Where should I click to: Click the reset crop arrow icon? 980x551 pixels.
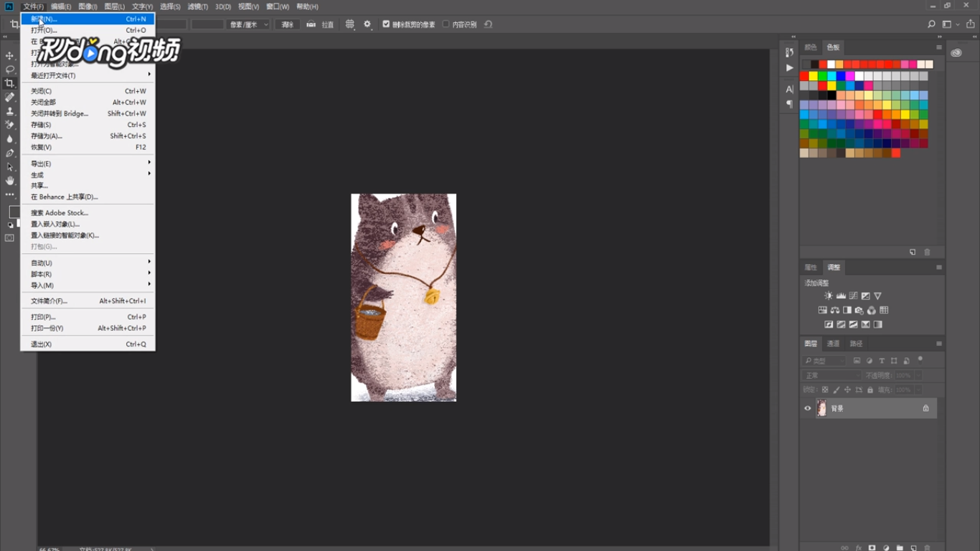coord(488,24)
